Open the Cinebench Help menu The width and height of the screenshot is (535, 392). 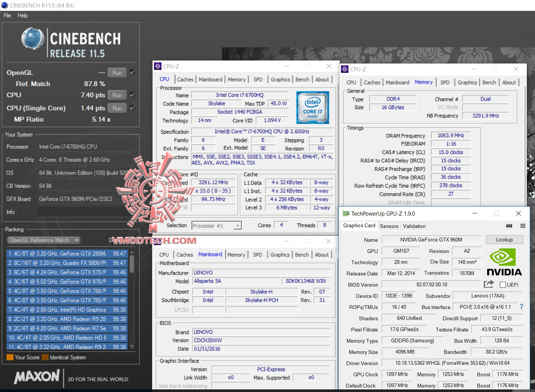coord(22,15)
